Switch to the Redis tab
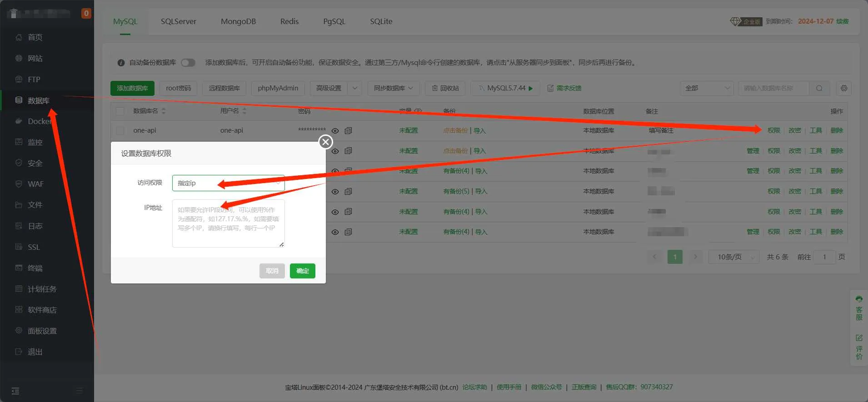This screenshot has height=402, width=868. click(x=289, y=21)
